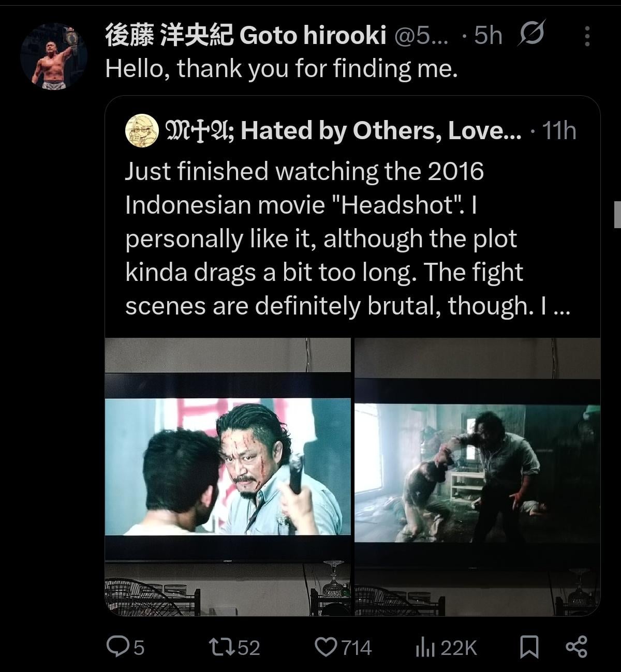Click the Goto hirooki display name
This screenshot has width=621, height=672.
[x=246, y=36]
